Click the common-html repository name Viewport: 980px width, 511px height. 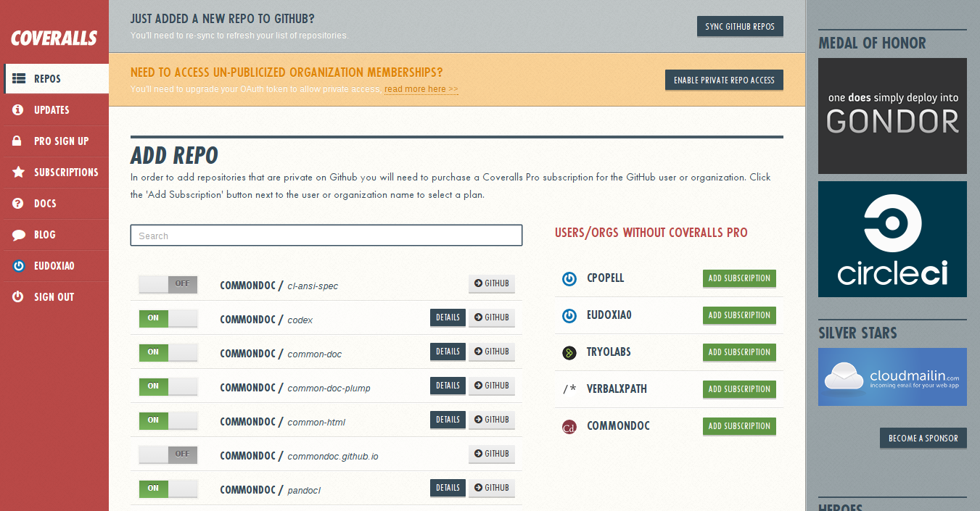(x=316, y=422)
